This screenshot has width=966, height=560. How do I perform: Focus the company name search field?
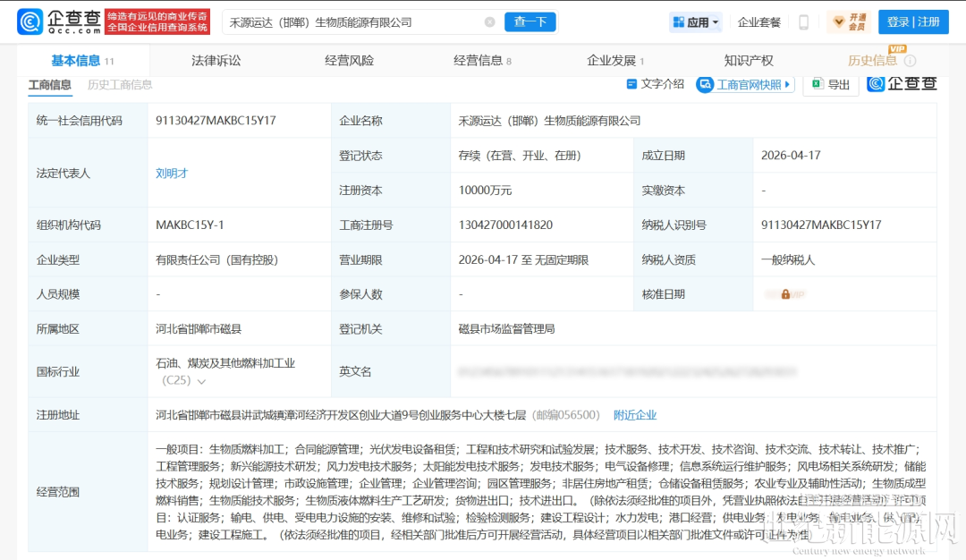coord(354,22)
